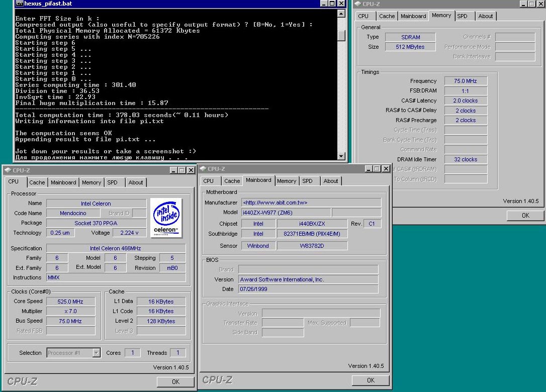Open the Processor #1 selection dropdown
This screenshot has width=546, height=392.
point(96,353)
